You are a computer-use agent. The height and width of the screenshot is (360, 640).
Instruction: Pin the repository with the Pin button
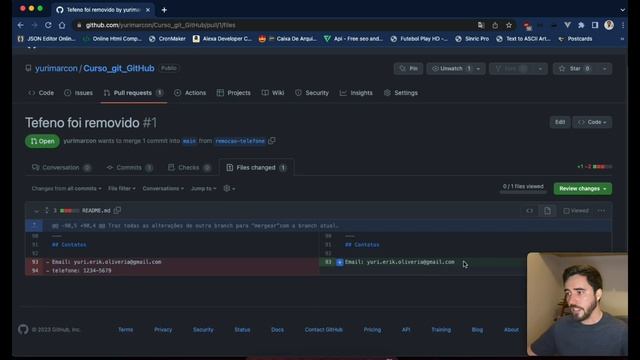pyautogui.click(x=408, y=69)
